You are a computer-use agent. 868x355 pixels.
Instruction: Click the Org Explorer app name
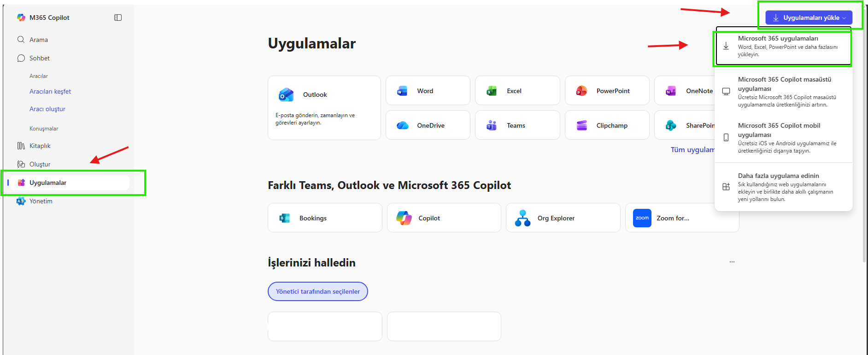coord(556,218)
